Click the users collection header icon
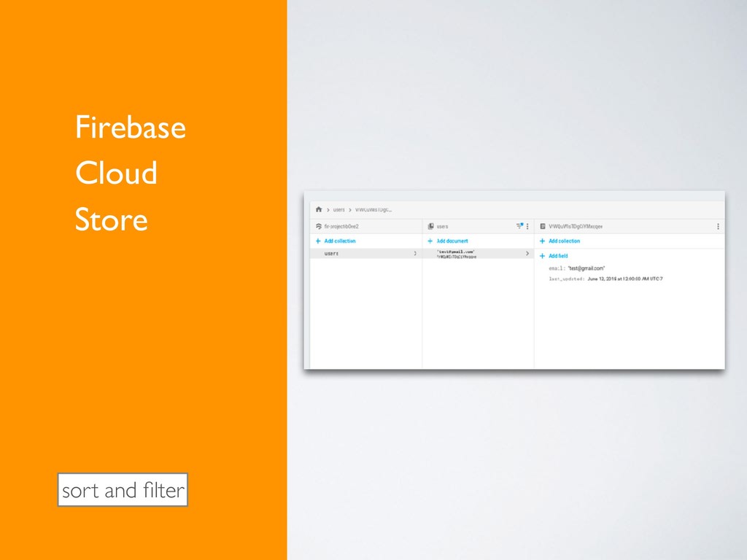Viewport: 747px width, 560px height. (430, 226)
